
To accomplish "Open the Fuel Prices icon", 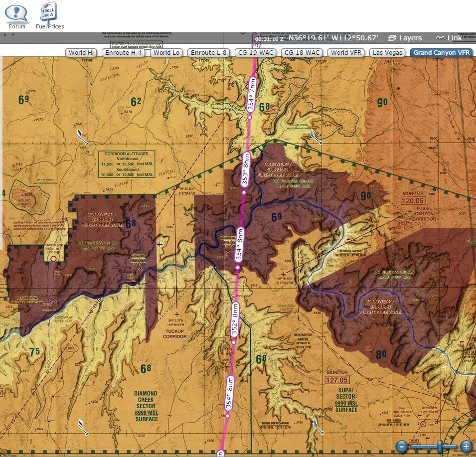I will pos(50,16).
